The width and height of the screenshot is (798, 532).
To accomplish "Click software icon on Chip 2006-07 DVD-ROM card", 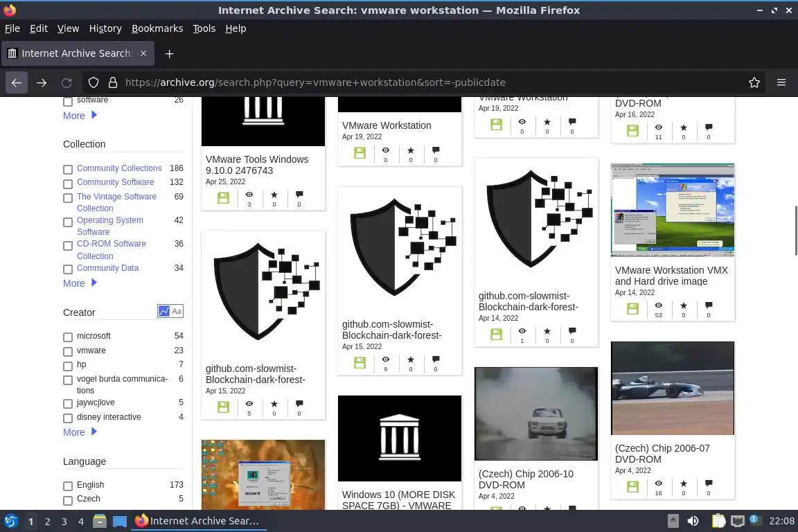I will pos(632,487).
